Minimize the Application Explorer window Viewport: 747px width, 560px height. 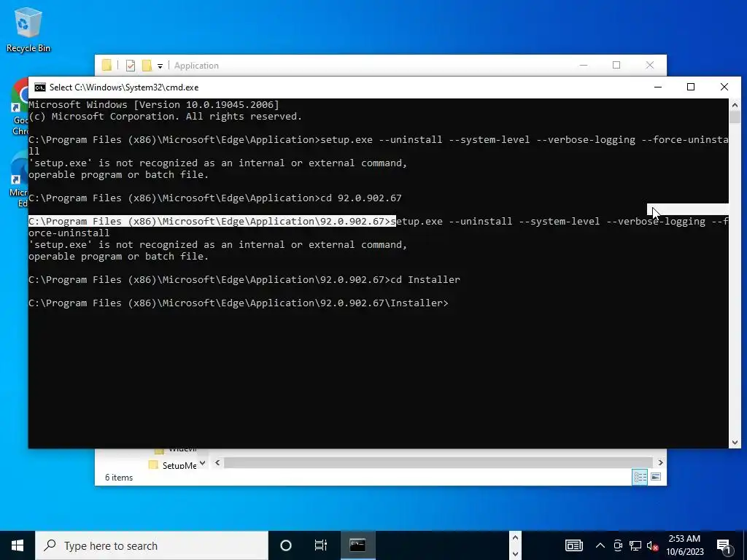point(584,65)
